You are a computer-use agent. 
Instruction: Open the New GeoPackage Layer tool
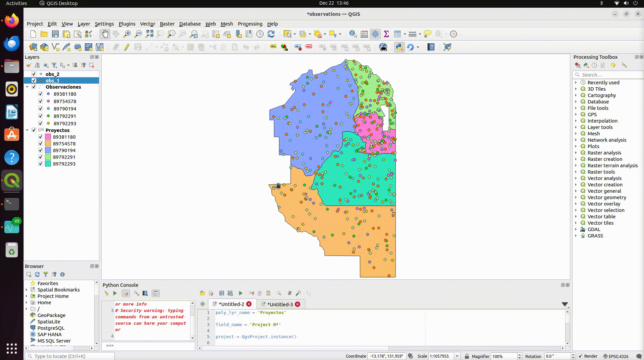tap(44, 47)
